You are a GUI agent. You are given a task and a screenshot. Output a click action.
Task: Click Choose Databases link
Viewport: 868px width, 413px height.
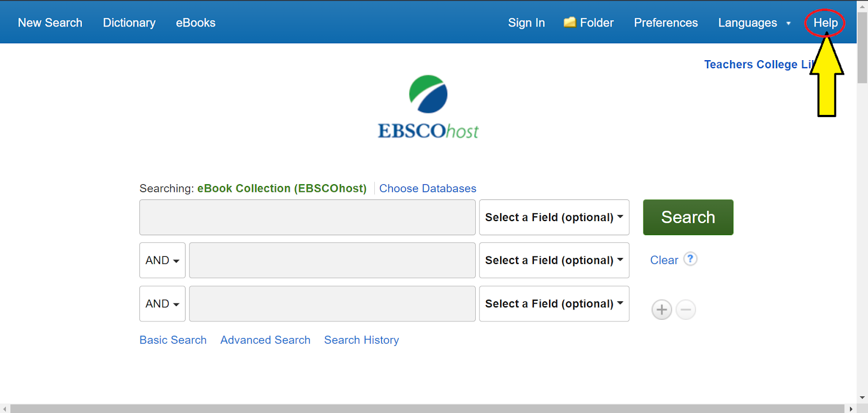pyautogui.click(x=427, y=189)
